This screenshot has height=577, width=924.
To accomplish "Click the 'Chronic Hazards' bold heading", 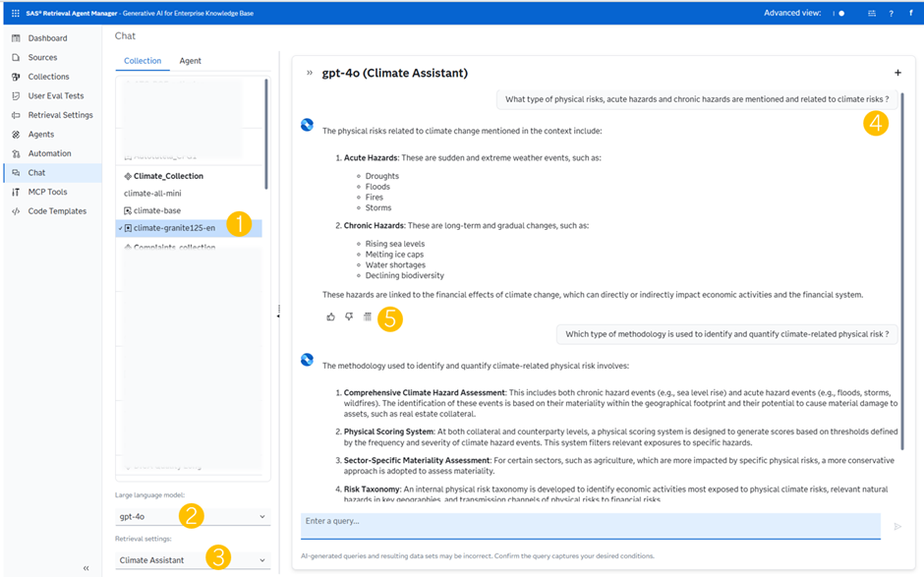I will pyautogui.click(x=375, y=226).
